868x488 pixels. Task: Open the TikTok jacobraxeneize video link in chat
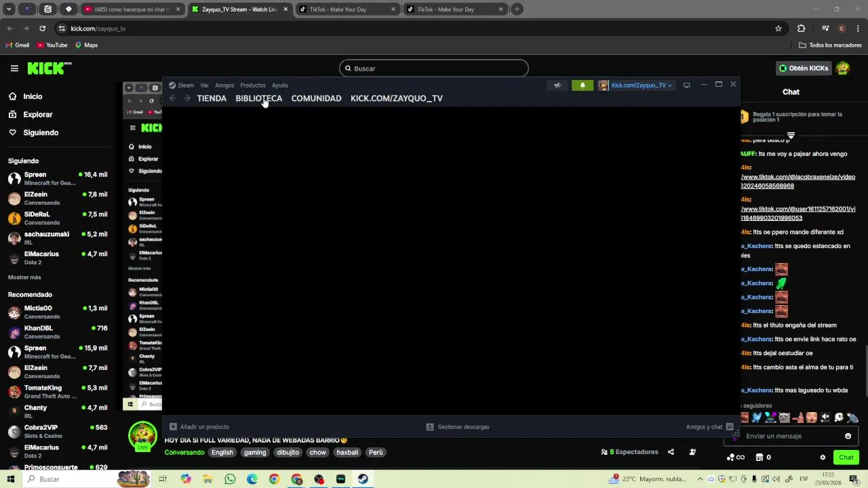pos(798,181)
